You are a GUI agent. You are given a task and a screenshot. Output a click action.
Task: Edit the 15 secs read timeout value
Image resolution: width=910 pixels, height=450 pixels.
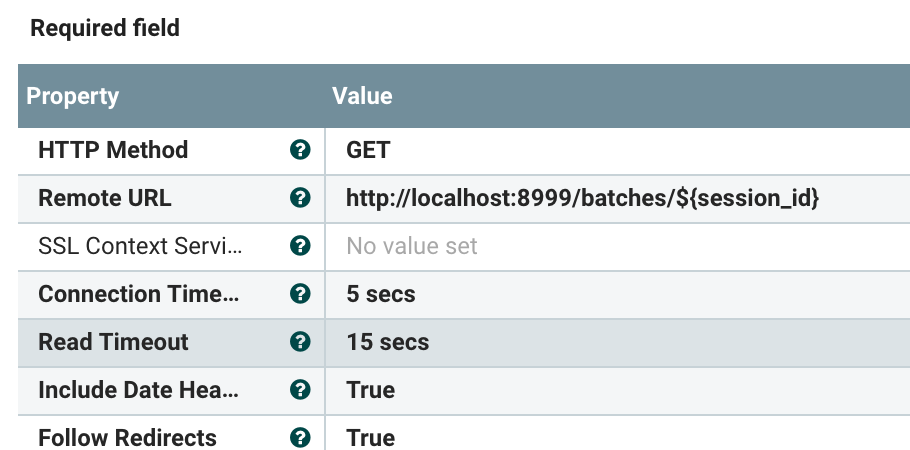click(x=388, y=342)
